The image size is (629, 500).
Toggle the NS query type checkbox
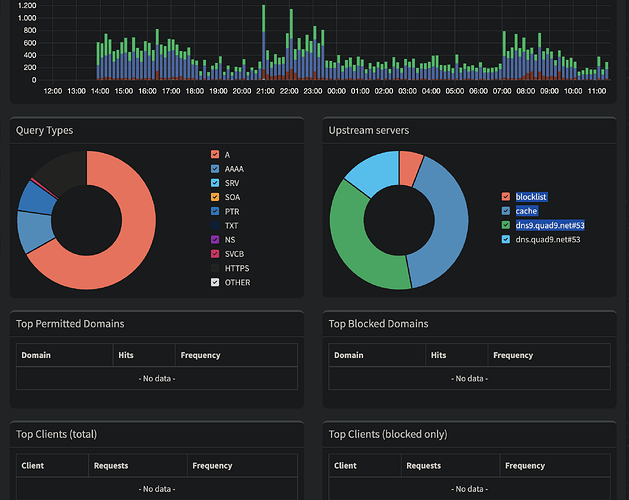(215, 240)
